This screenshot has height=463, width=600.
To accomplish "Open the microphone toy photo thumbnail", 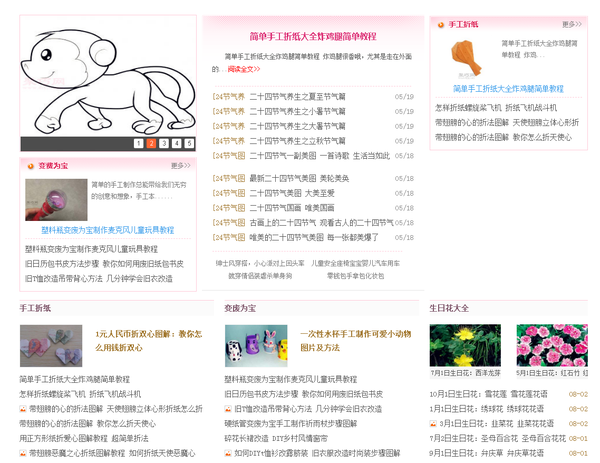I will pyautogui.click(x=56, y=199).
